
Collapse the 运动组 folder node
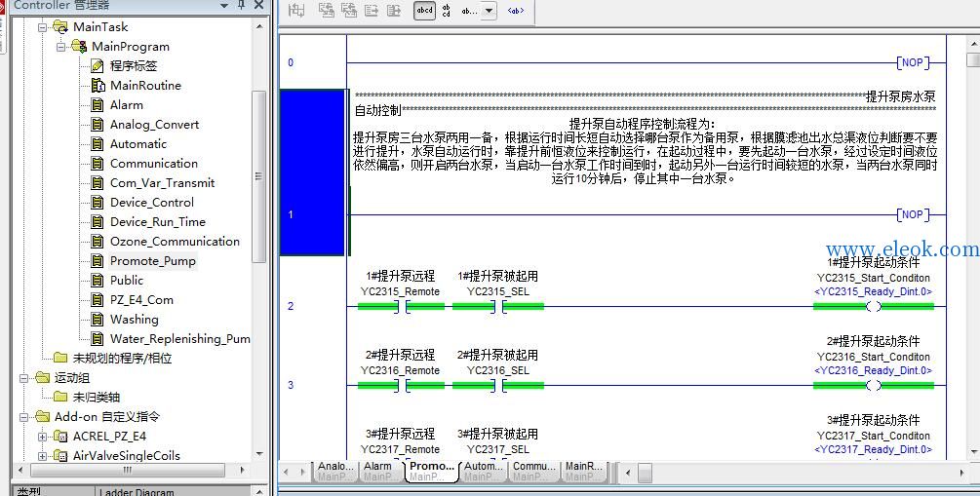[x=23, y=377]
